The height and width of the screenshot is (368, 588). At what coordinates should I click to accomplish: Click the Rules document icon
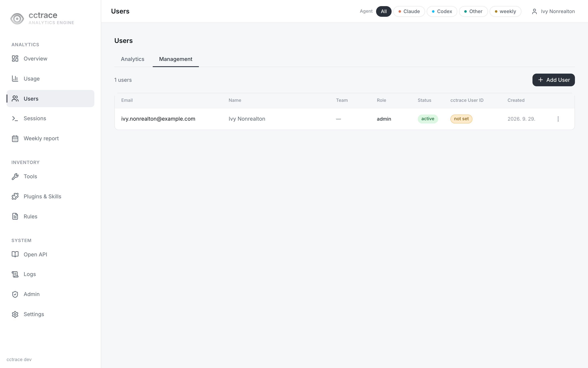pos(15,216)
